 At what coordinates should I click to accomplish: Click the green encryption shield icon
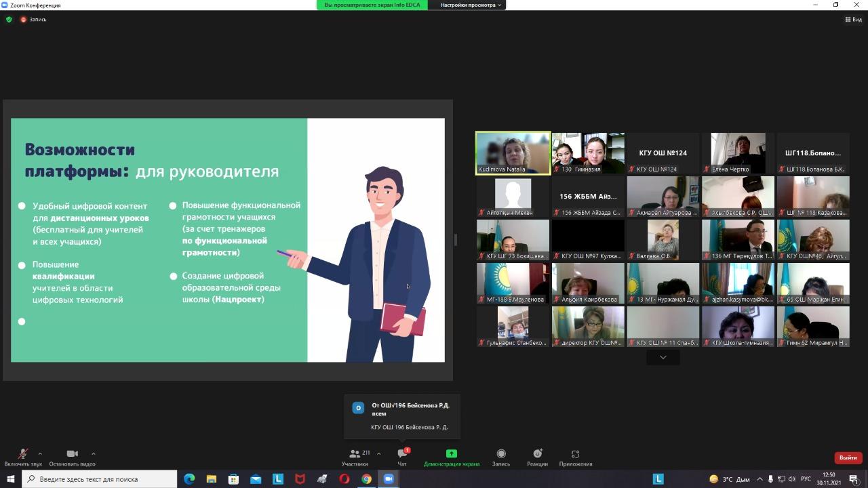point(9,20)
